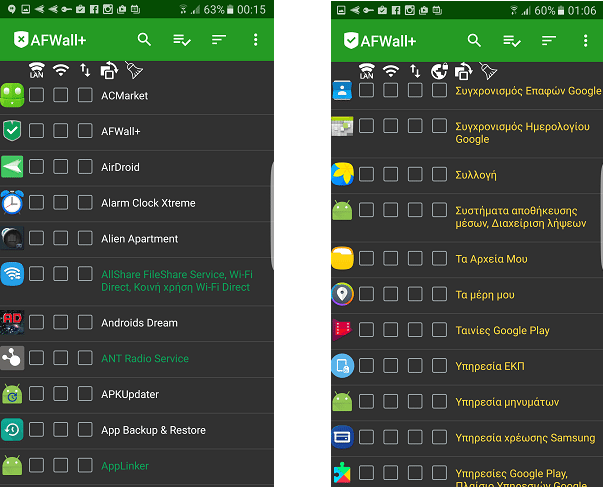Tap Instagram notification icon in right status bar
The image size is (603, 487).
tap(410, 10)
